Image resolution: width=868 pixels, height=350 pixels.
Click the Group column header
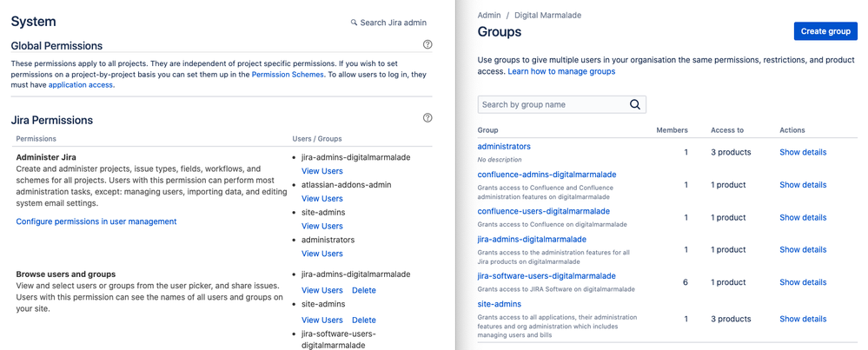[487, 130]
